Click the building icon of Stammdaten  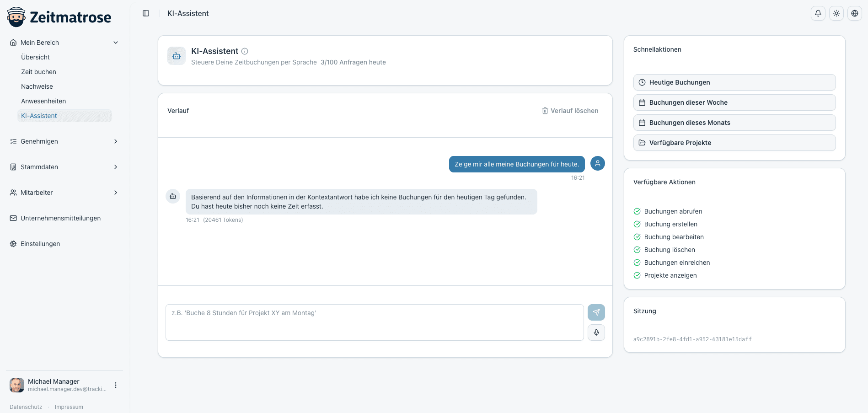tap(13, 167)
